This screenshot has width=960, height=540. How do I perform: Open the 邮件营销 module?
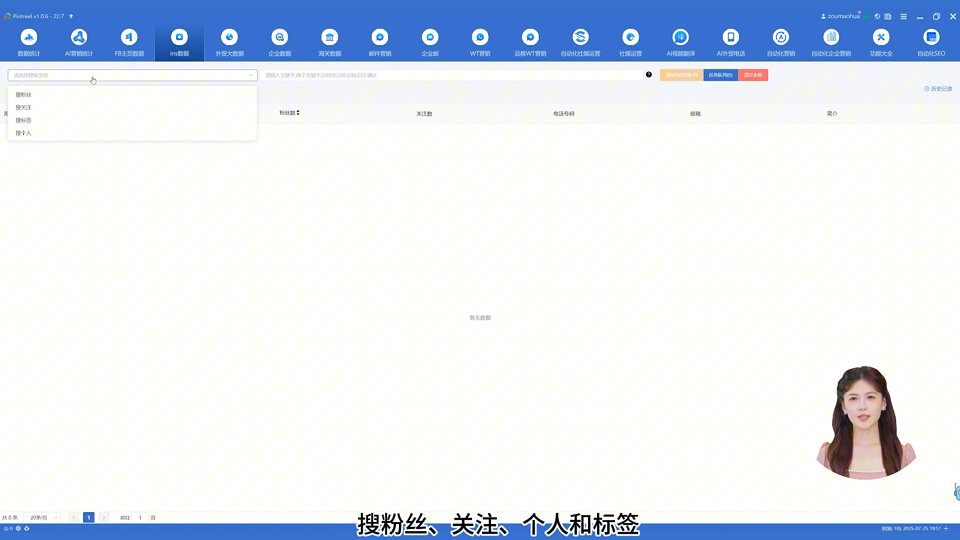[380, 43]
